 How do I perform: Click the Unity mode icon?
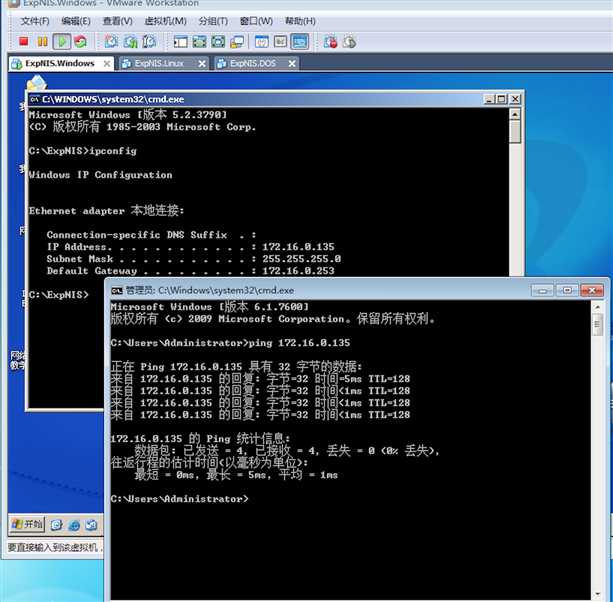pyautogui.click(x=237, y=42)
